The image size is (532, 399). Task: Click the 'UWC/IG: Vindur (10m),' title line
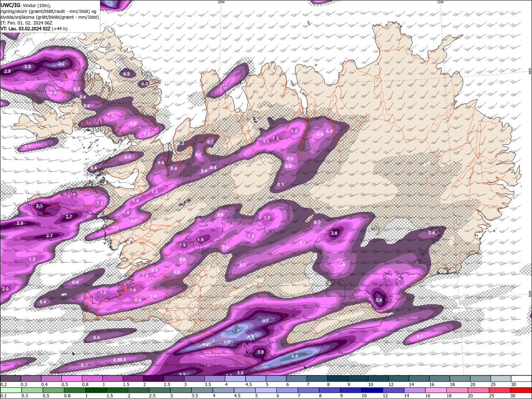pos(26,5)
